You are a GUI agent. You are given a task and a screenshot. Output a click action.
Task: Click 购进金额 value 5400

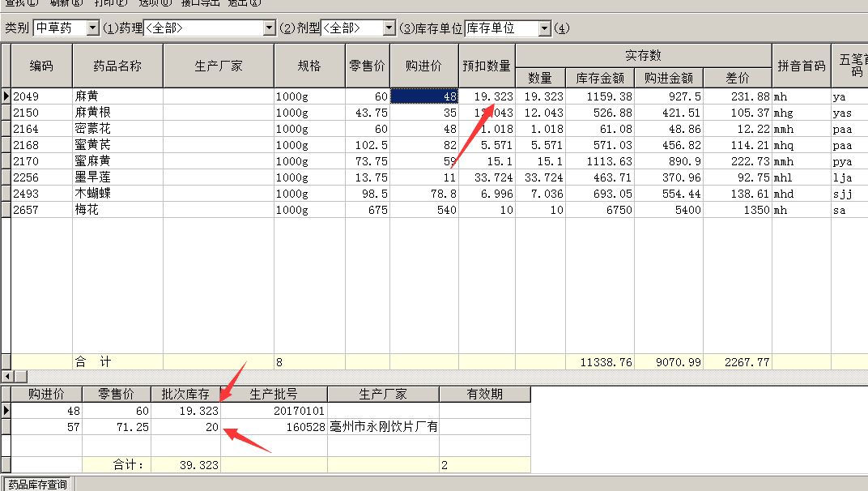669,210
